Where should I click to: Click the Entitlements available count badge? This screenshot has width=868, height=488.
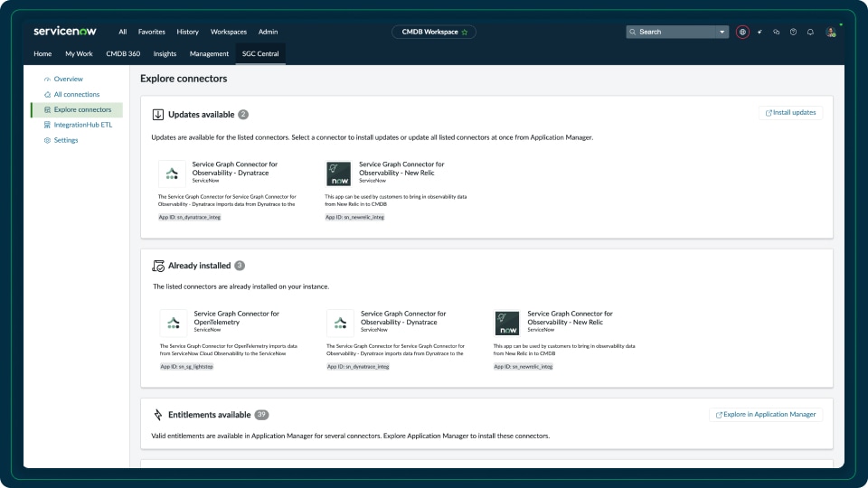point(261,415)
